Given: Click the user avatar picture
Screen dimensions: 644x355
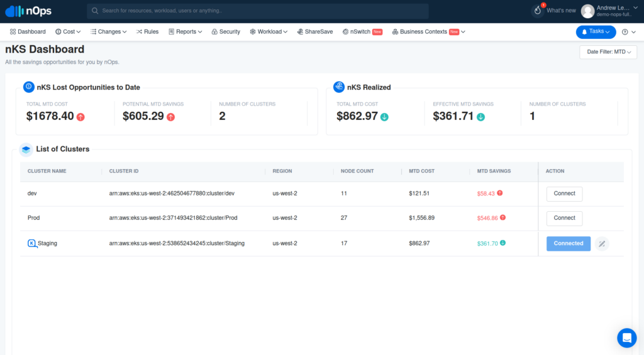Looking at the screenshot, I should point(588,11).
